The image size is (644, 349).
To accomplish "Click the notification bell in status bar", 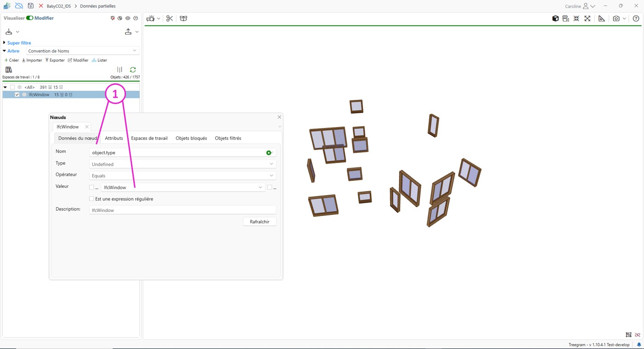I will coord(638,344).
